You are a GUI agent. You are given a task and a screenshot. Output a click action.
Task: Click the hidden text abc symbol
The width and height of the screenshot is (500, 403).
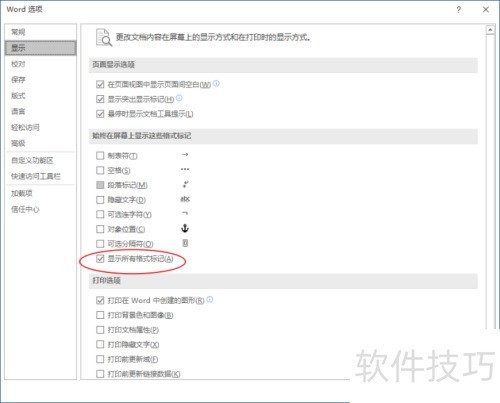coord(185,199)
